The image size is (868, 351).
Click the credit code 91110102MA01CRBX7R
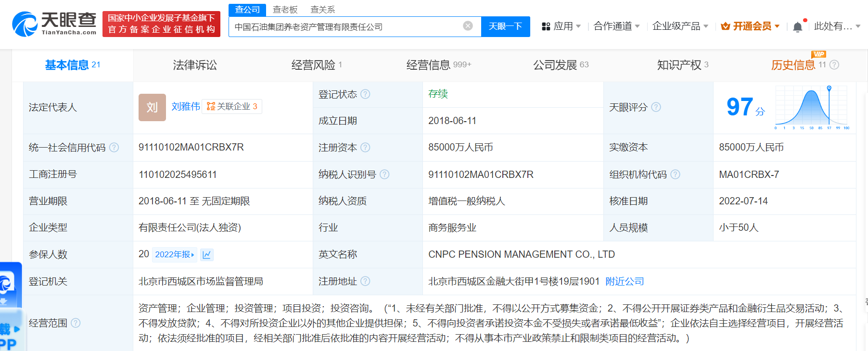(191, 147)
